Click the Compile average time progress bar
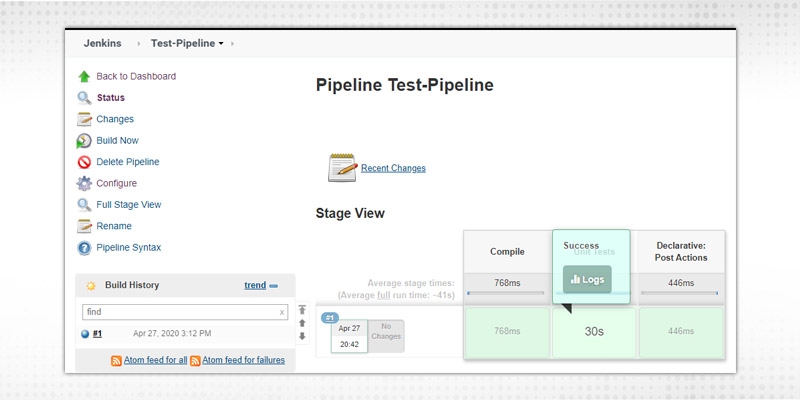Image resolution: width=800 pixels, height=400 pixels. pyautogui.click(x=506, y=293)
